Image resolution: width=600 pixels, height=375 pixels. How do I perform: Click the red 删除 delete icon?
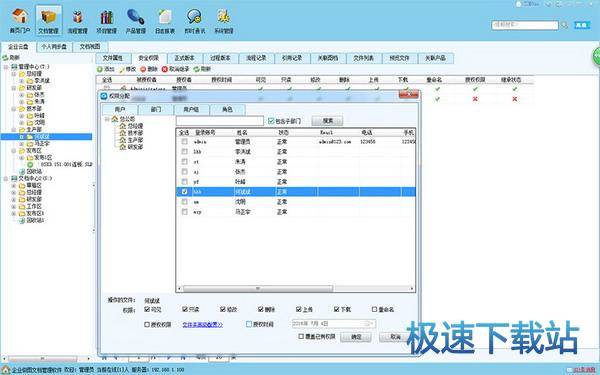tap(143, 69)
